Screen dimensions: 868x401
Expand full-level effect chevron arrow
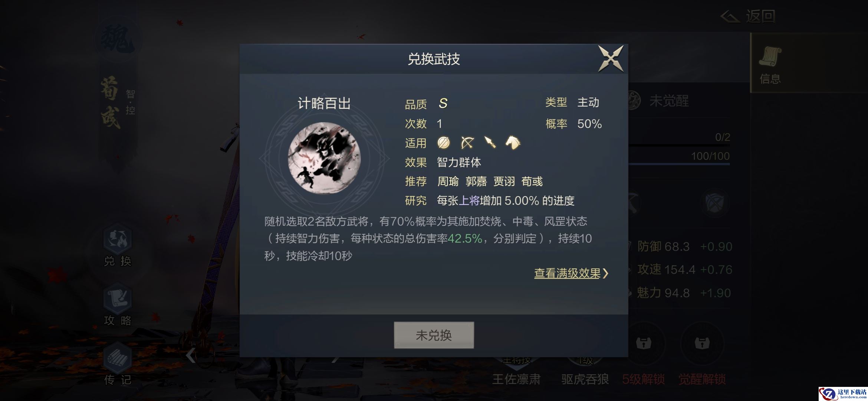coord(605,274)
